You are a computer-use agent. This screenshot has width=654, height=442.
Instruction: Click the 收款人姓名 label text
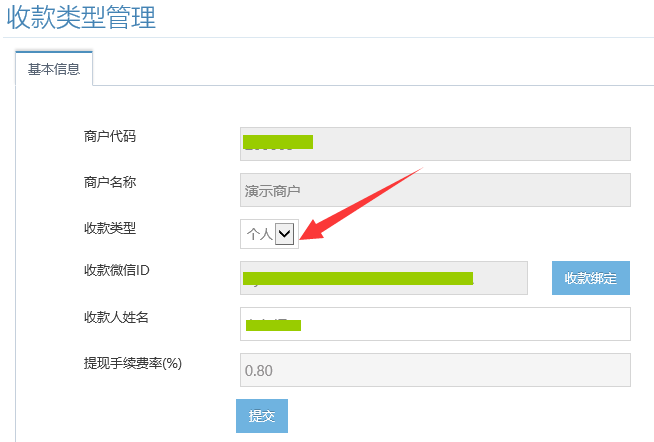(x=116, y=317)
